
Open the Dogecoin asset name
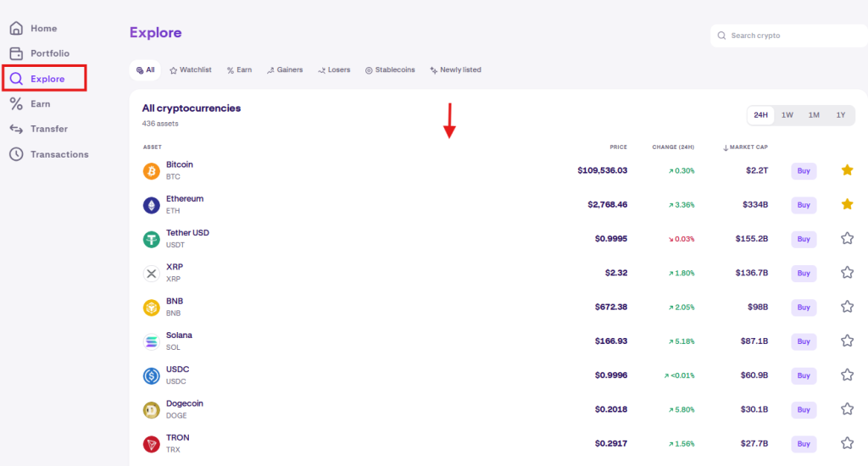pyautogui.click(x=184, y=403)
